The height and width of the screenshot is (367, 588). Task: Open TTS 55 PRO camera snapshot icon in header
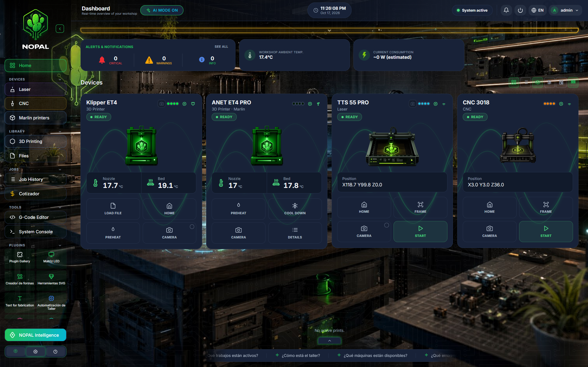tap(413, 104)
